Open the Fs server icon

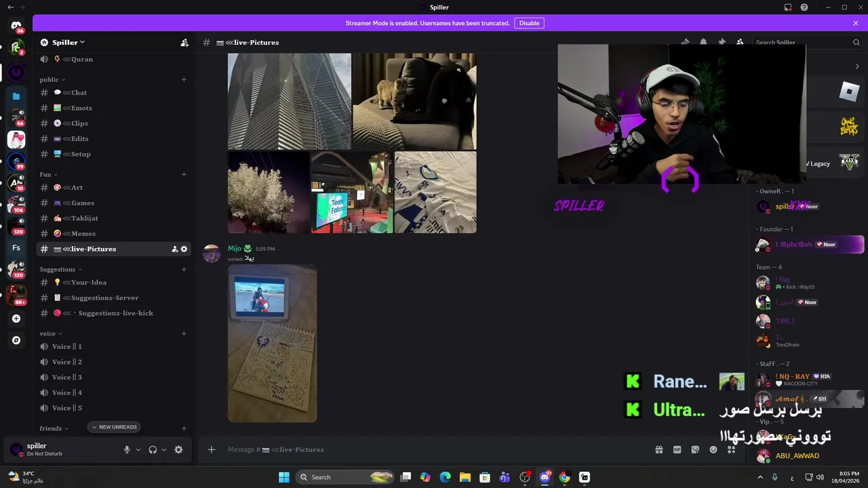tap(16, 248)
